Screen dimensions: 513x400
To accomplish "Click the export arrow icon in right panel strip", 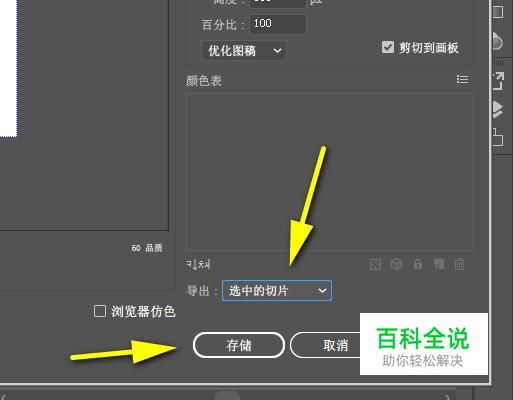I will (498, 81).
